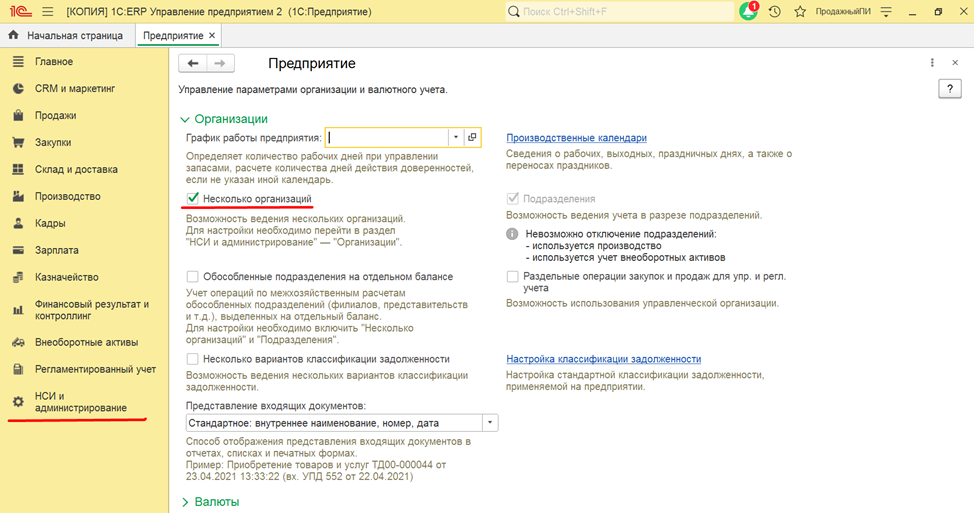Click Зарплата card icon

[x=18, y=250]
